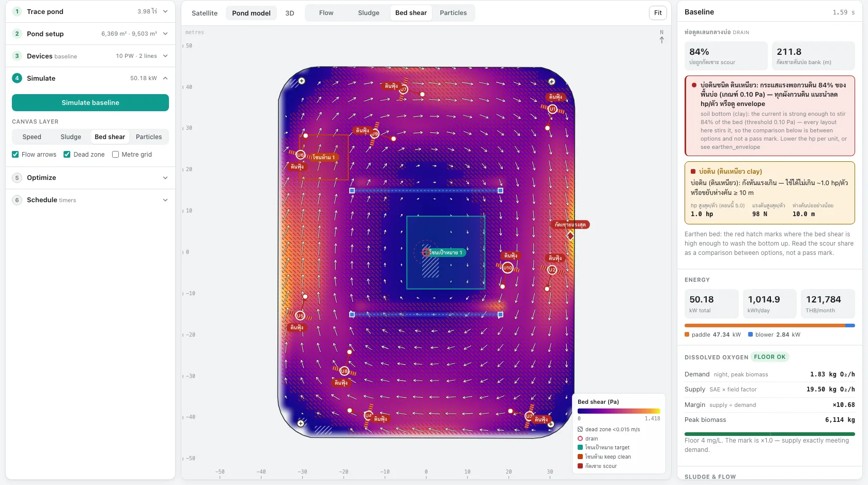The height and width of the screenshot is (485, 868).
Task: Select paddlewheel unit U4 on the pond
Action: [x=368, y=415]
